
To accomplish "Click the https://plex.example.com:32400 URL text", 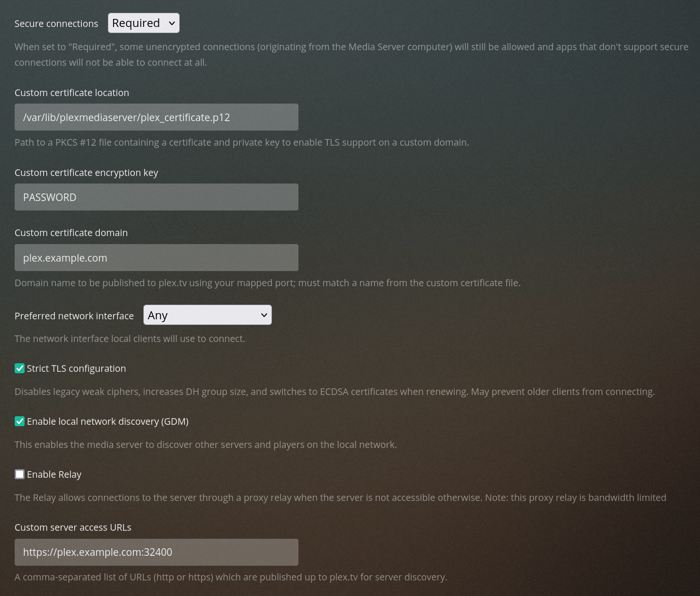I will pyautogui.click(x=97, y=552).
